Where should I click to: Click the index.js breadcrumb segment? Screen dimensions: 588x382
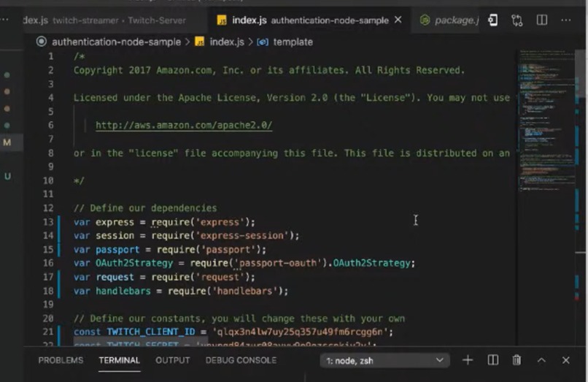click(x=227, y=42)
